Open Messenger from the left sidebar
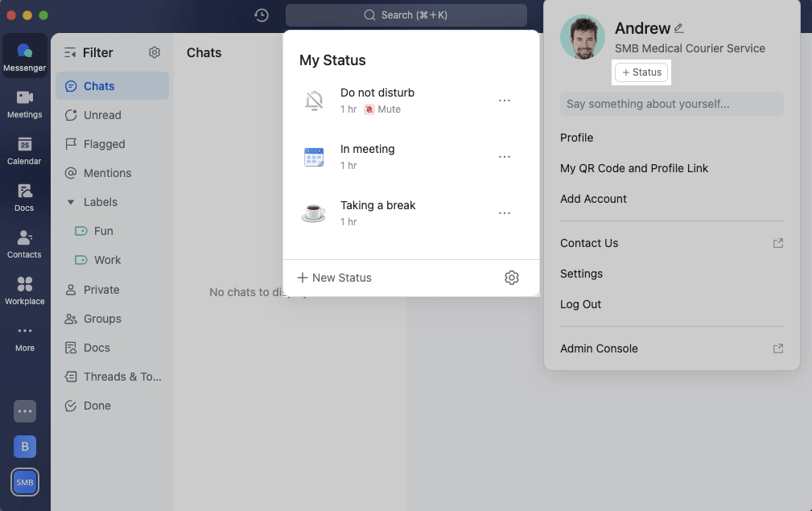812x511 pixels. [x=24, y=56]
